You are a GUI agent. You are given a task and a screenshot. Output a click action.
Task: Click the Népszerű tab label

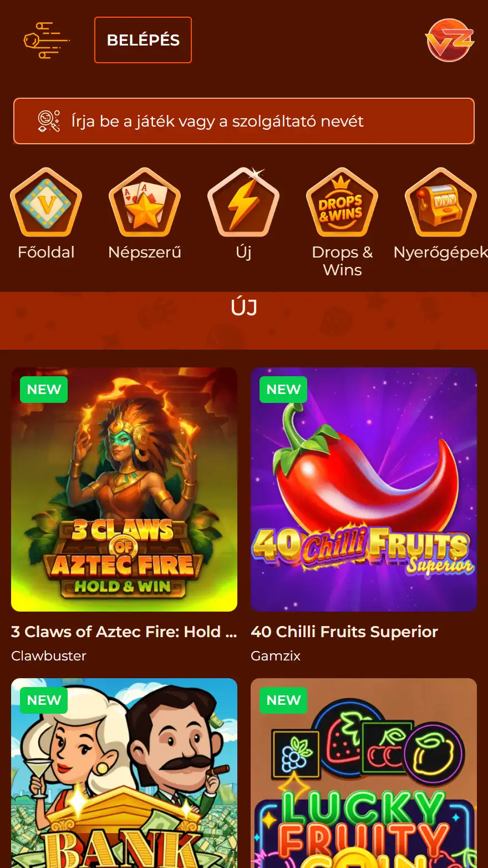coord(145,253)
